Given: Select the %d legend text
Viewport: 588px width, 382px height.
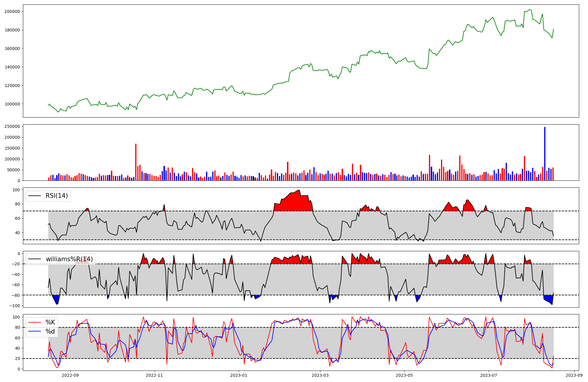Looking at the screenshot, I should (50, 331).
